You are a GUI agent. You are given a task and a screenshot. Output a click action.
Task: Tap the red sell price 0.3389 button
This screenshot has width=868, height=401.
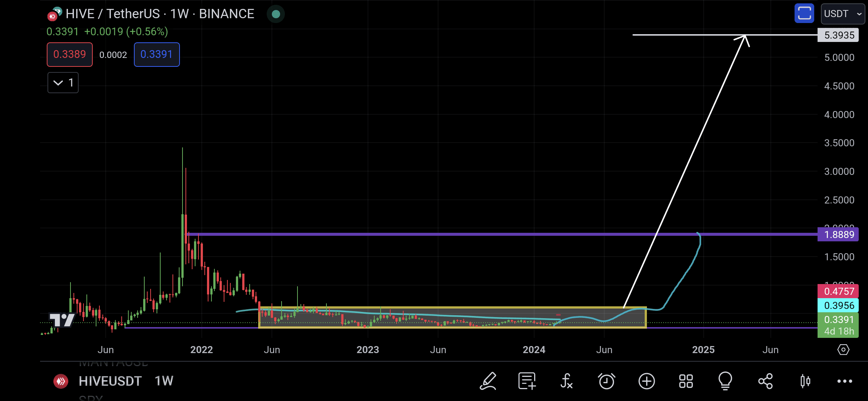click(x=70, y=55)
